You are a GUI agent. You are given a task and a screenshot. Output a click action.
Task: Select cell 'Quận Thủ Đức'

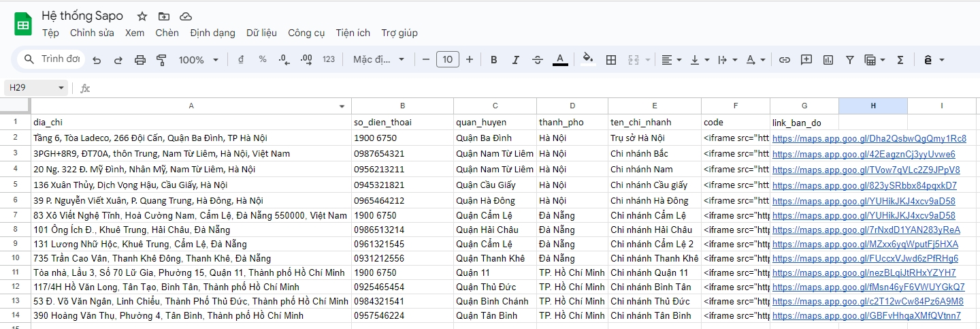coord(495,287)
